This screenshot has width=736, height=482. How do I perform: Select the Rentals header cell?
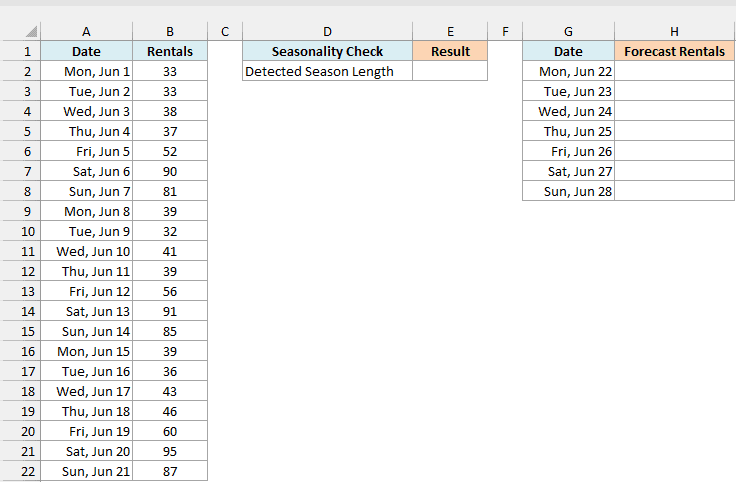pyautogui.click(x=170, y=51)
